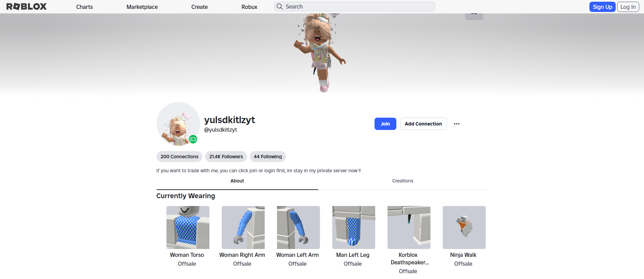Click the Woman Torso item name
The height and width of the screenshot is (279, 644).
tap(187, 255)
